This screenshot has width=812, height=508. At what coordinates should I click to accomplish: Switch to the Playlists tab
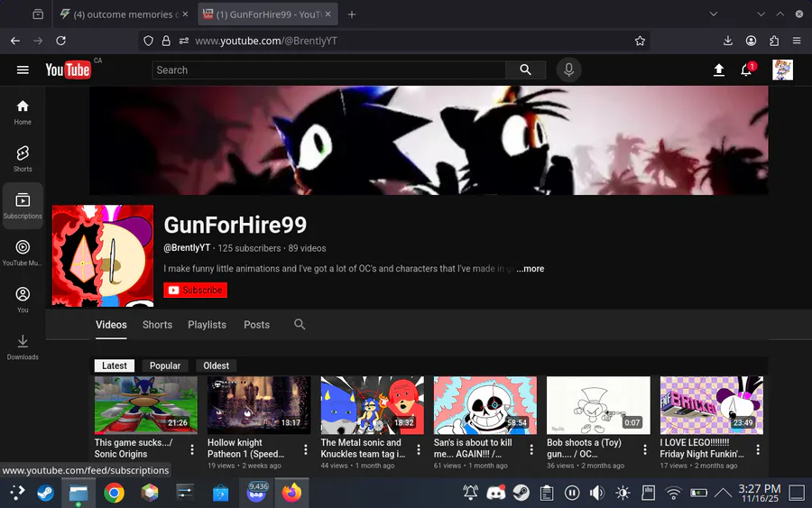pos(208,325)
